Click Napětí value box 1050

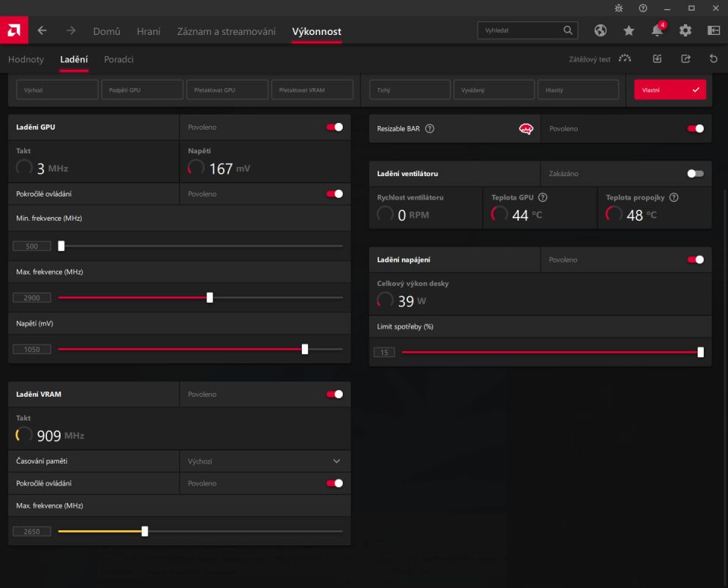pos(32,349)
